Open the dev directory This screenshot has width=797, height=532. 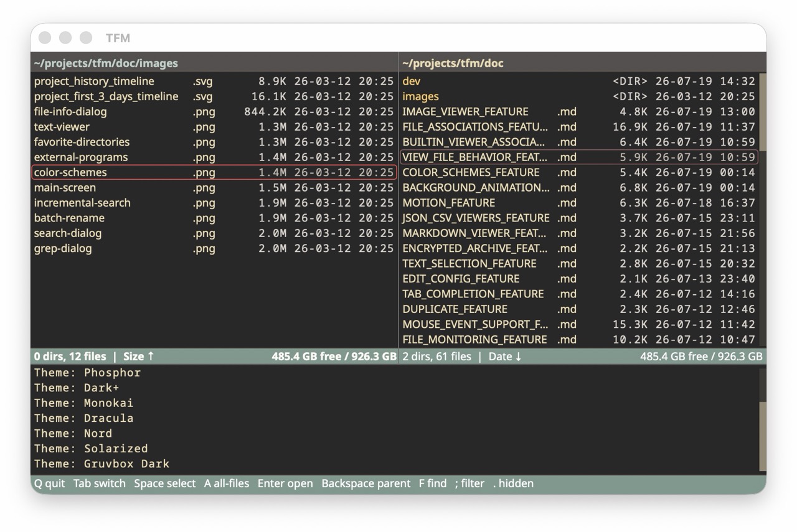click(579, 82)
